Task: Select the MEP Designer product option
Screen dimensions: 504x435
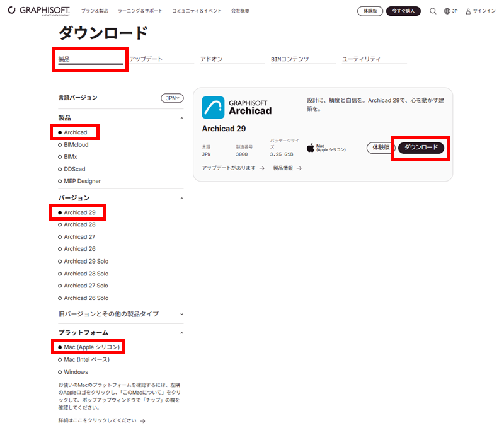Action: (x=79, y=181)
